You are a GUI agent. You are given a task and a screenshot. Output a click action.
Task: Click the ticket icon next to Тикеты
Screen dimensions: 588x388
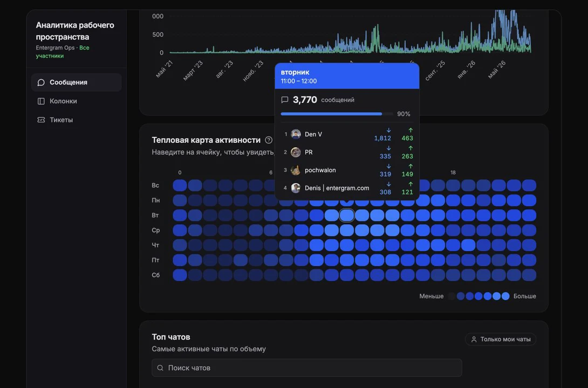[x=41, y=120]
